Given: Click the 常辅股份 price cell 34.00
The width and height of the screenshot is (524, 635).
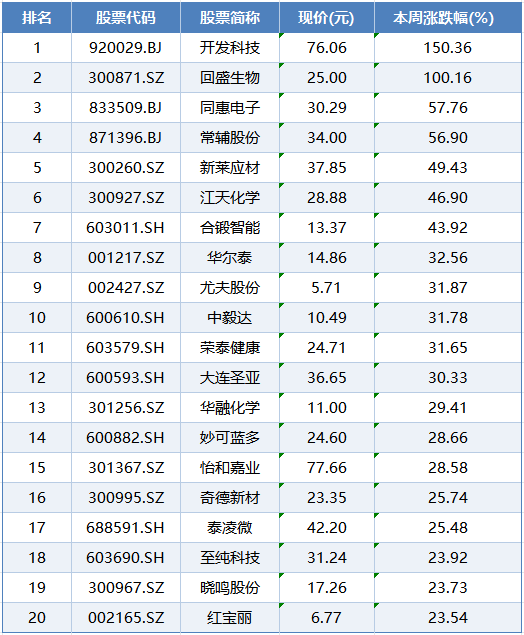Looking at the screenshot, I should click(326, 138).
